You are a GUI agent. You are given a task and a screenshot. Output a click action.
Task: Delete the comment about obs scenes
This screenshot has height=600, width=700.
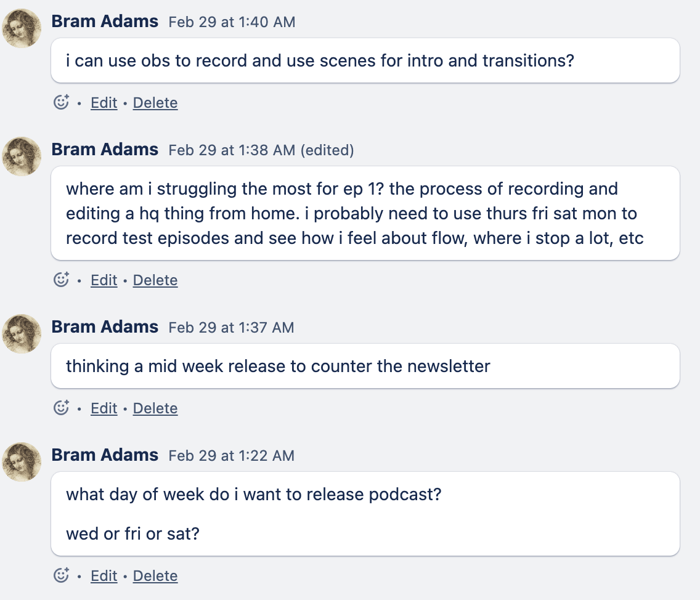coord(155,102)
